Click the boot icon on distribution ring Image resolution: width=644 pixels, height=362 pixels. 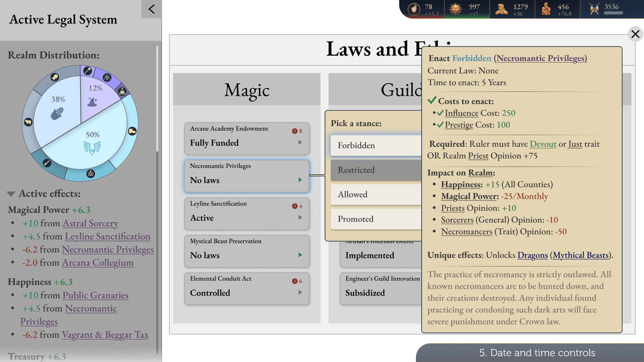click(132, 131)
